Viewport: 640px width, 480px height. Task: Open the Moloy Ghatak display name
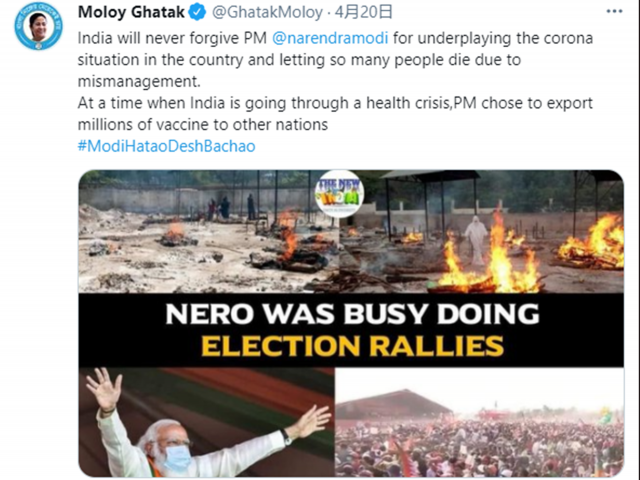click(x=131, y=12)
